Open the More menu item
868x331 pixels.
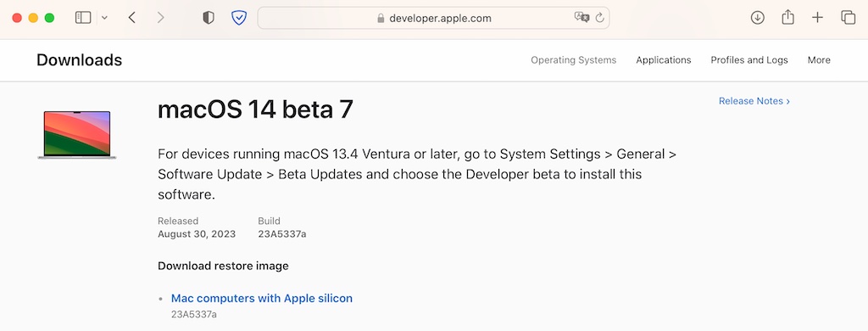tap(819, 60)
